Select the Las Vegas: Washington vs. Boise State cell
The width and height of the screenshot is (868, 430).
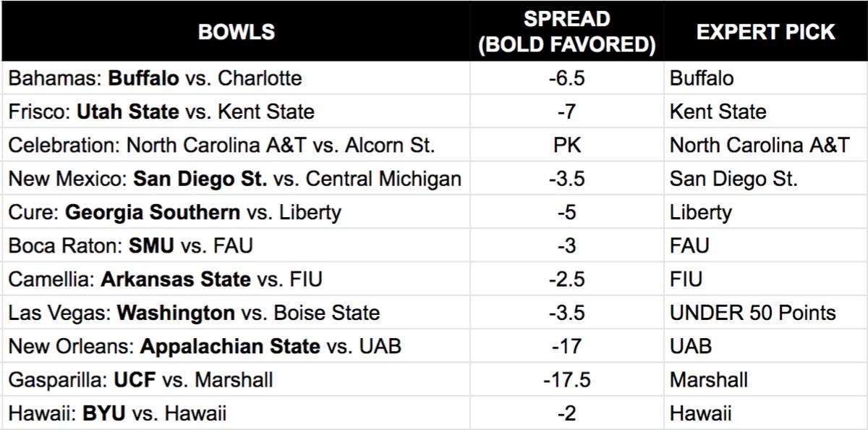click(x=194, y=313)
